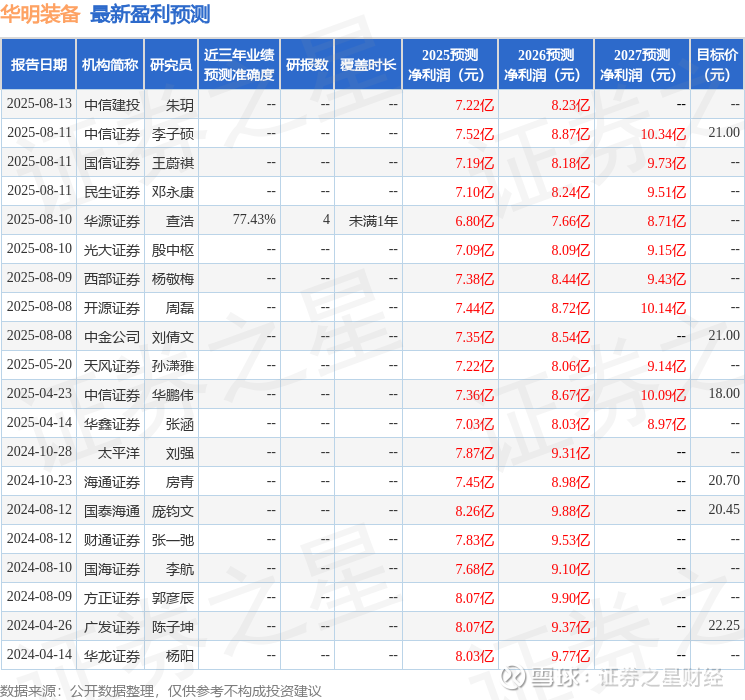Select the 机构简称 column header
Image resolution: width=745 pixels, height=700 pixels.
(x=110, y=65)
